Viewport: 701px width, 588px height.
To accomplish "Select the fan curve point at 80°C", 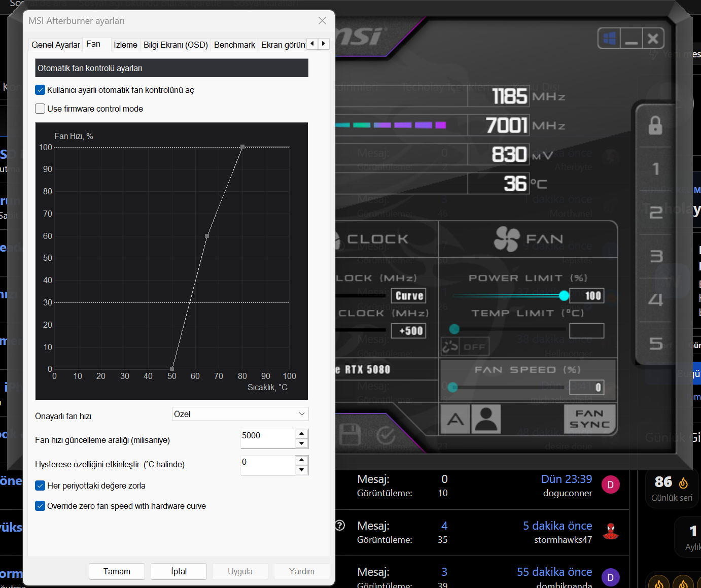I will tap(242, 147).
